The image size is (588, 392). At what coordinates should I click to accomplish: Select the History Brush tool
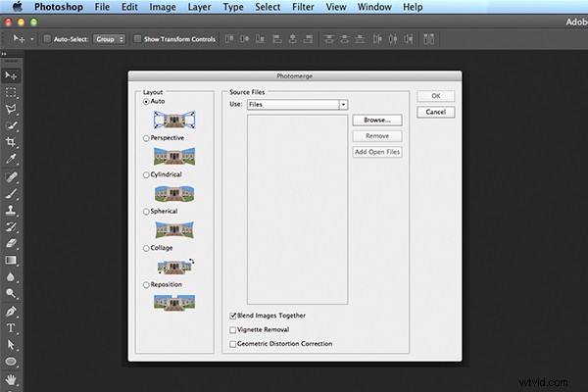click(x=11, y=226)
